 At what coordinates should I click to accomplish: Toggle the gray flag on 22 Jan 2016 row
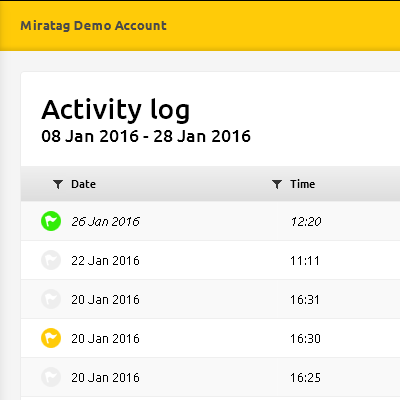click(x=51, y=260)
